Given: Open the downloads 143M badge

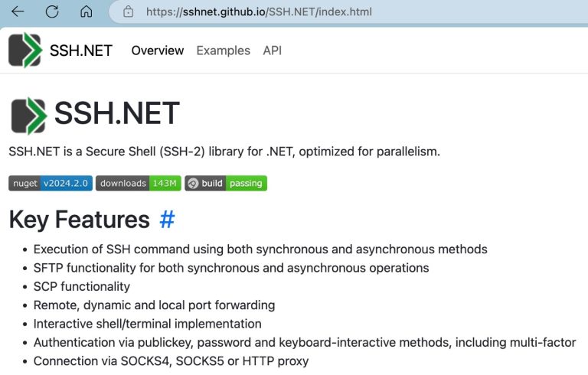Looking at the screenshot, I should pos(138,184).
